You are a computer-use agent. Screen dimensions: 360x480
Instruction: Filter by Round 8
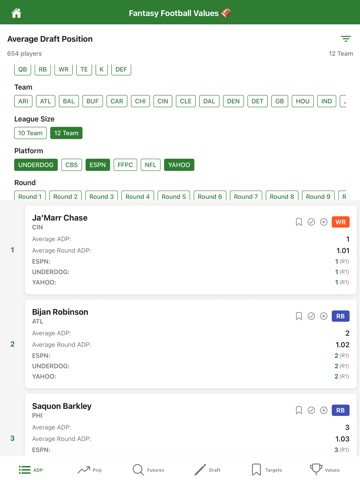pos(282,196)
